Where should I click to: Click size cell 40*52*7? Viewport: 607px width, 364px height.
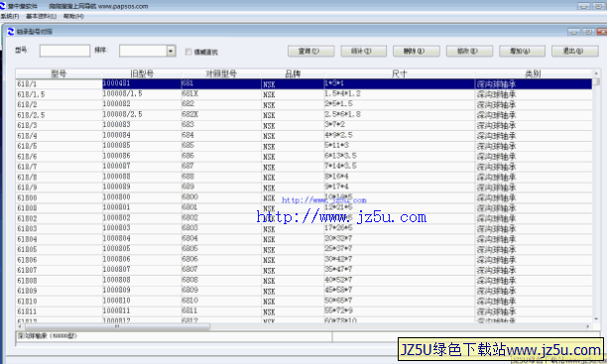coord(399,281)
